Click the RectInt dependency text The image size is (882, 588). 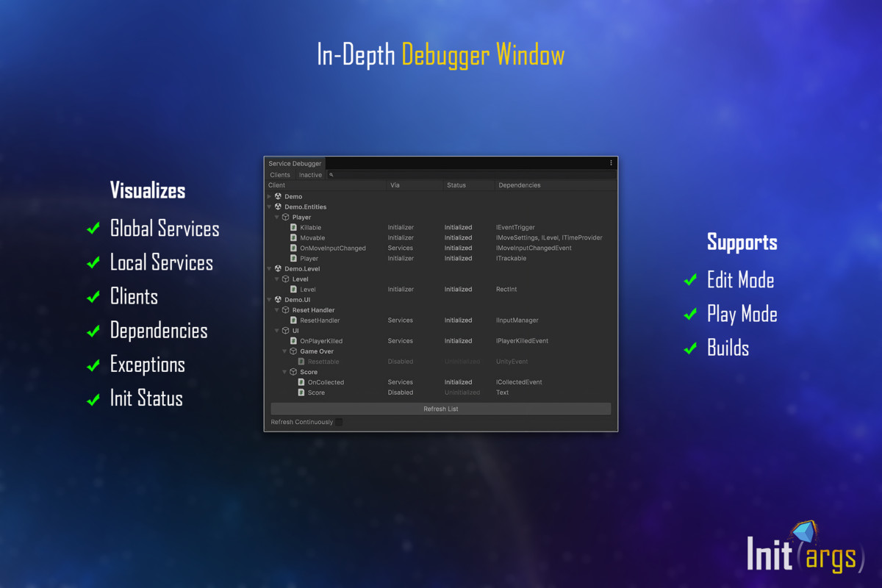[506, 289]
